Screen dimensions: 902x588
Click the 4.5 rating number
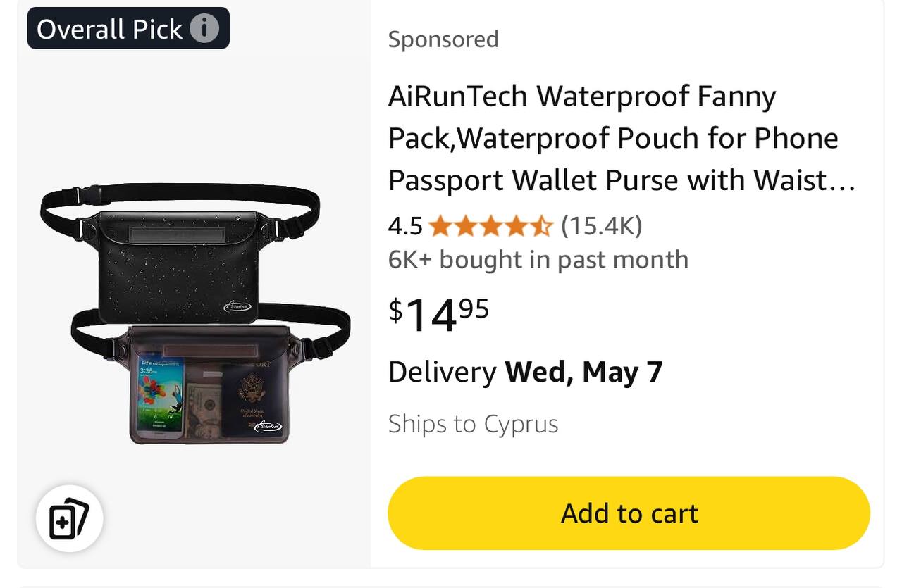(x=405, y=226)
